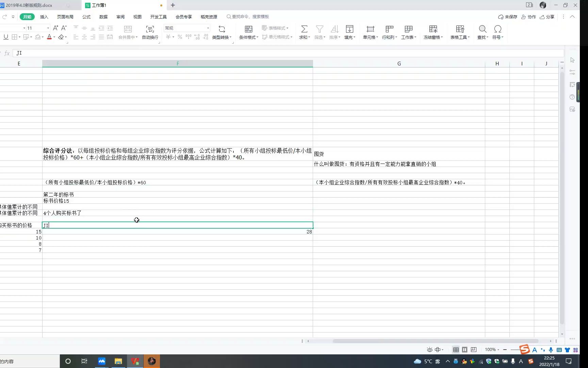Image resolution: width=588 pixels, height=368 pixels.
Task: Switch to page break preview view
Action: coord(474,350)
